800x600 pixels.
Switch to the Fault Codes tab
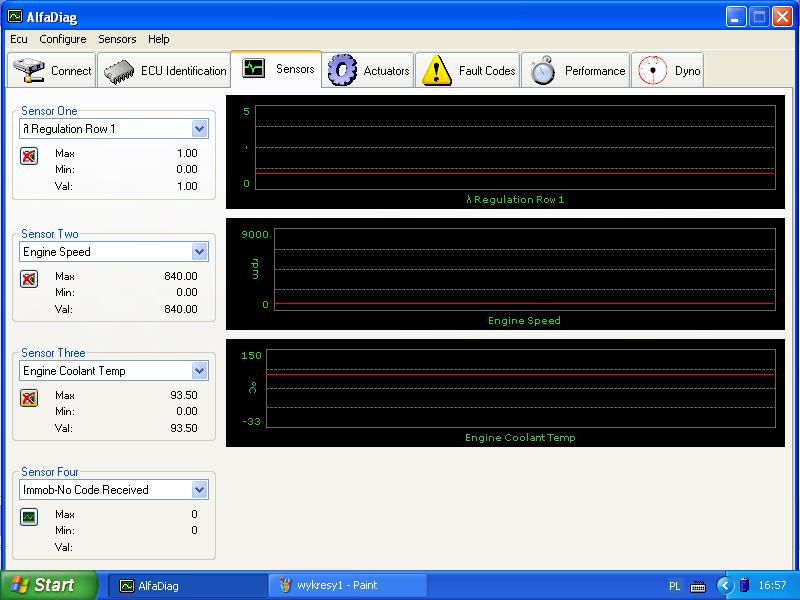[x=467, y=70]
